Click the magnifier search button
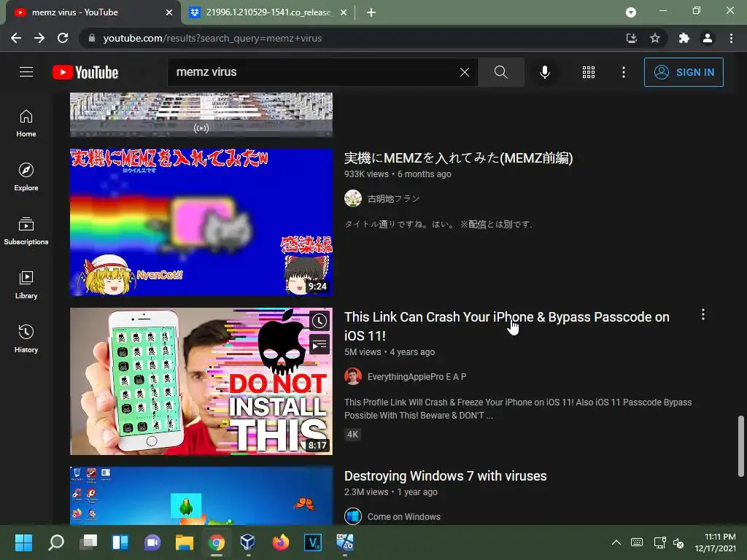Image resolution: width=747 pixels, height=560 pixels. click(x=500, y=72)
